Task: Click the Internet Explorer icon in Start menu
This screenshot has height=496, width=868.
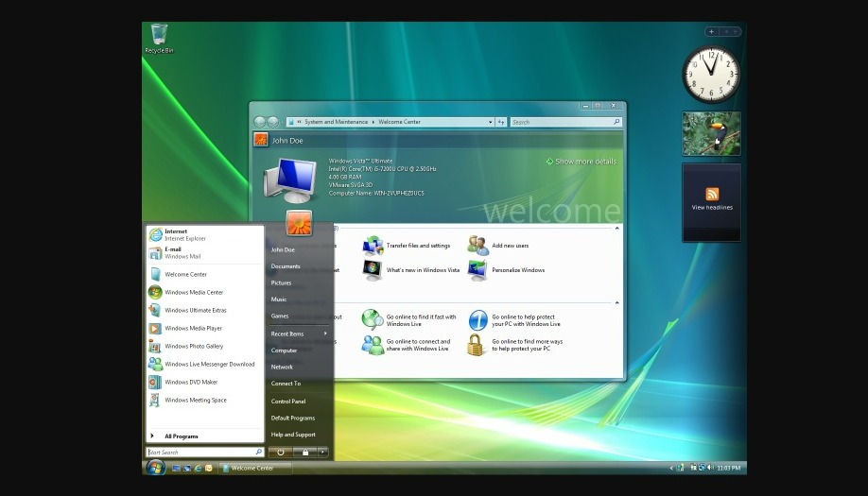Action: click(156, 235)
